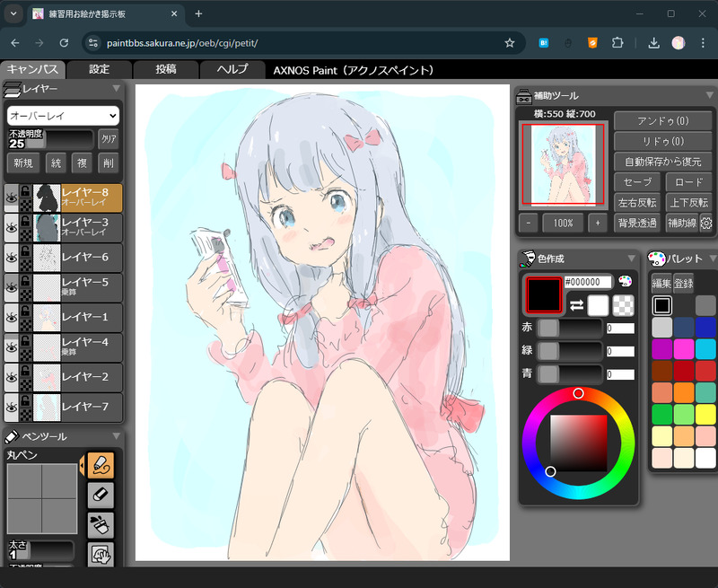718x588 pixels.
Task: Select the hand move tool
Action: 101,555
